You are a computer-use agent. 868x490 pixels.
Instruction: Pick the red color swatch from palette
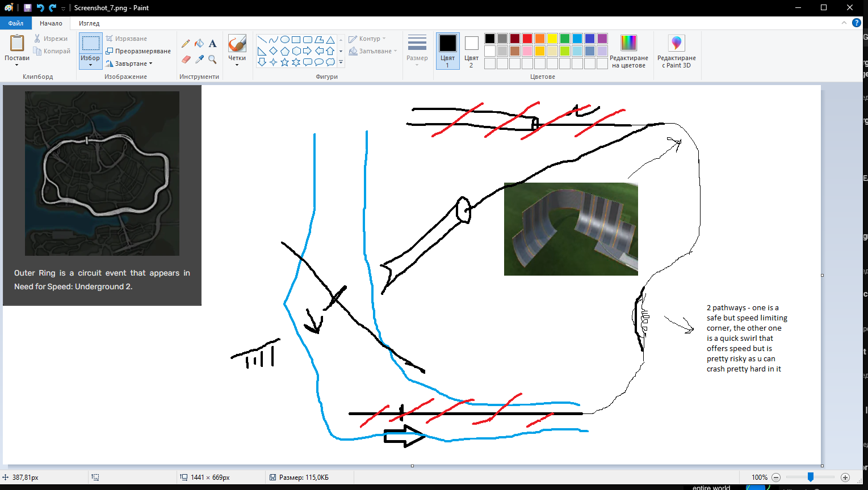coord(527,38)
